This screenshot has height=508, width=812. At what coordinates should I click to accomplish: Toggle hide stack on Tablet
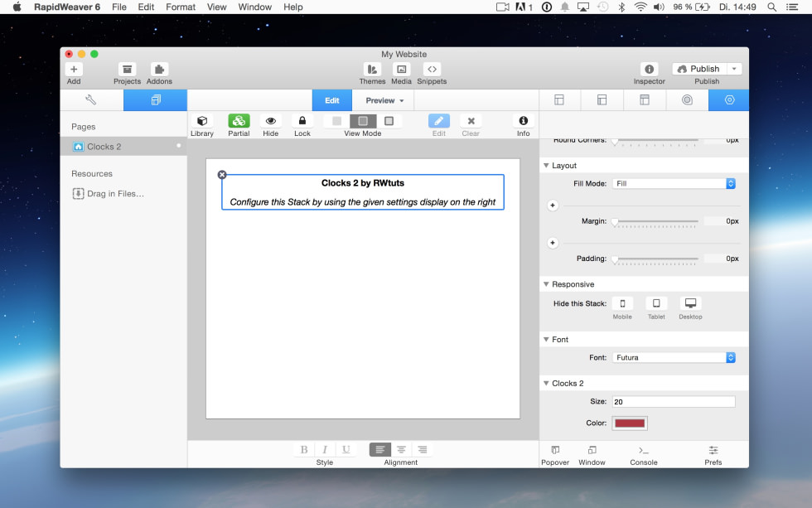click(x=656, y=303)
